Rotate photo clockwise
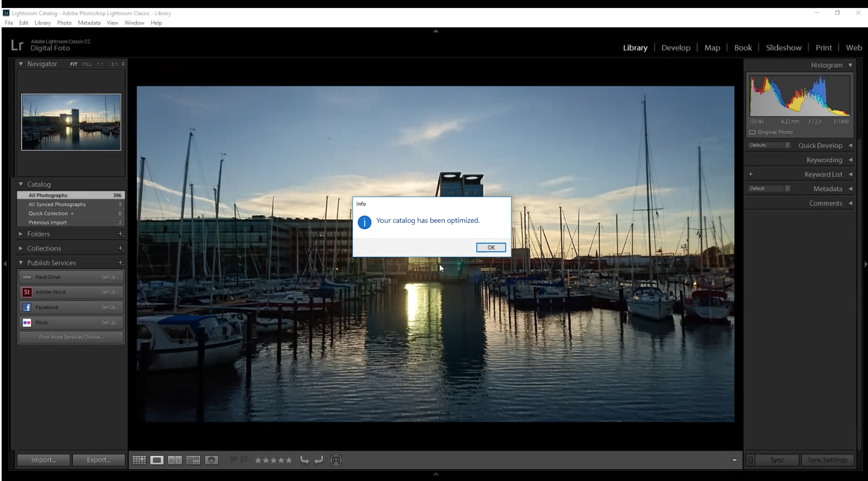 coord(319,460)
